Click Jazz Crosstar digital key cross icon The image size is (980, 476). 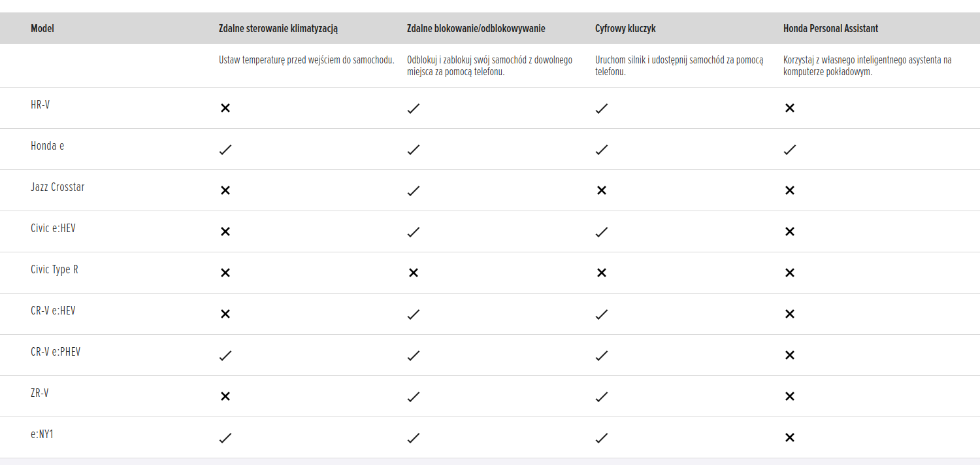pos(602,190)
